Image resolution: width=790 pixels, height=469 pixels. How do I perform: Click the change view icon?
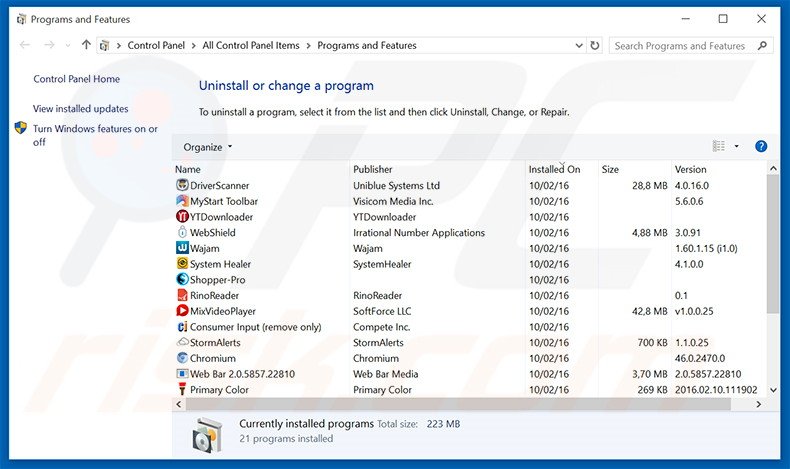tap(718, 146)
